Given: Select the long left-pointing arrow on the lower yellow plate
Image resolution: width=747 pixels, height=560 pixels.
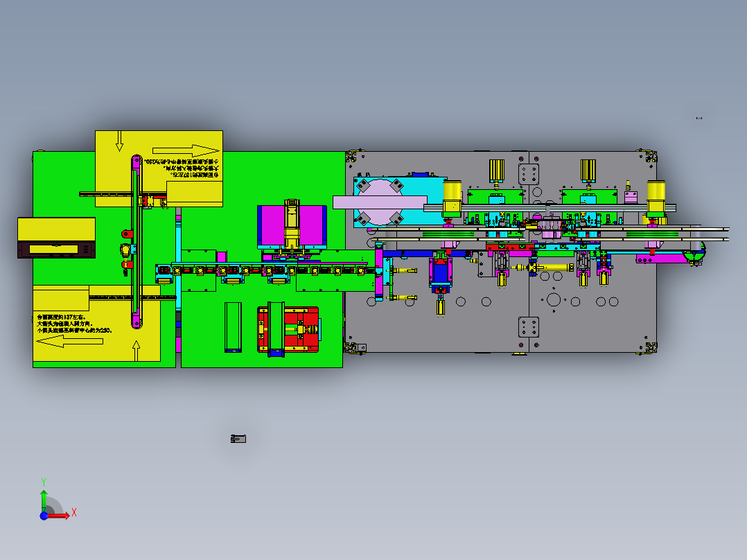Looking at the screenshot, I should pyautogui.click(x=69, y=341).
